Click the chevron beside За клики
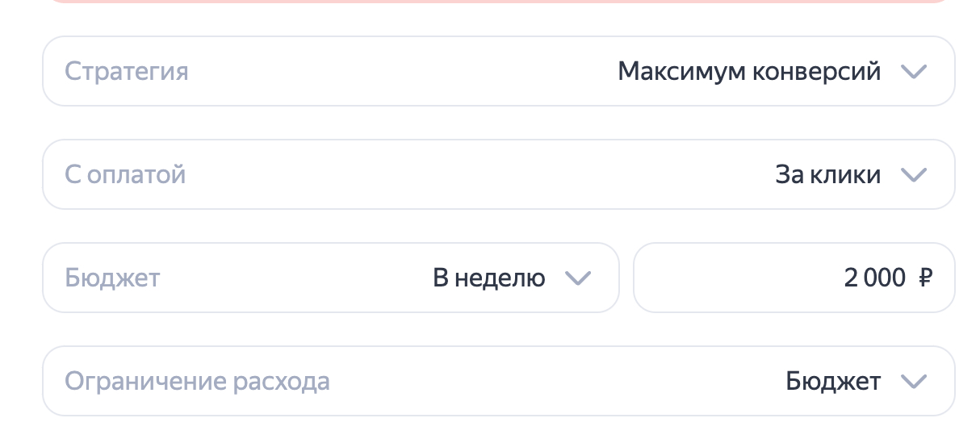 tap(913, 175)
